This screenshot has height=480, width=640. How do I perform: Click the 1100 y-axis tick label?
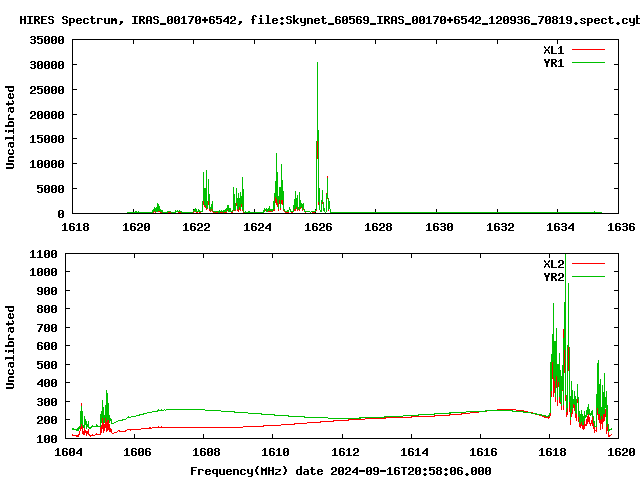tap(44, 254)
